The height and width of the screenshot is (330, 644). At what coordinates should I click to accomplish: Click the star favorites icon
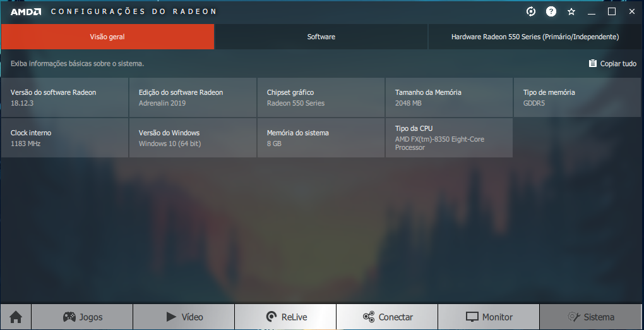571,11
